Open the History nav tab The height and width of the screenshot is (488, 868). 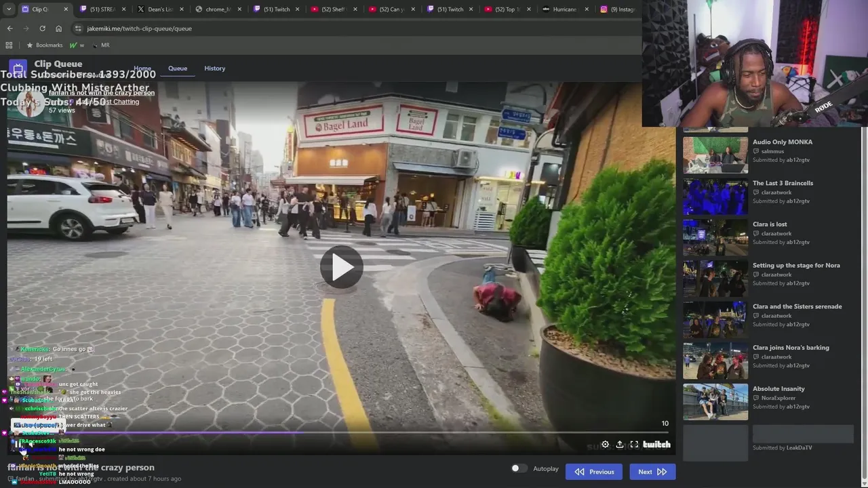pyautogui.click(x=215, y=68)
